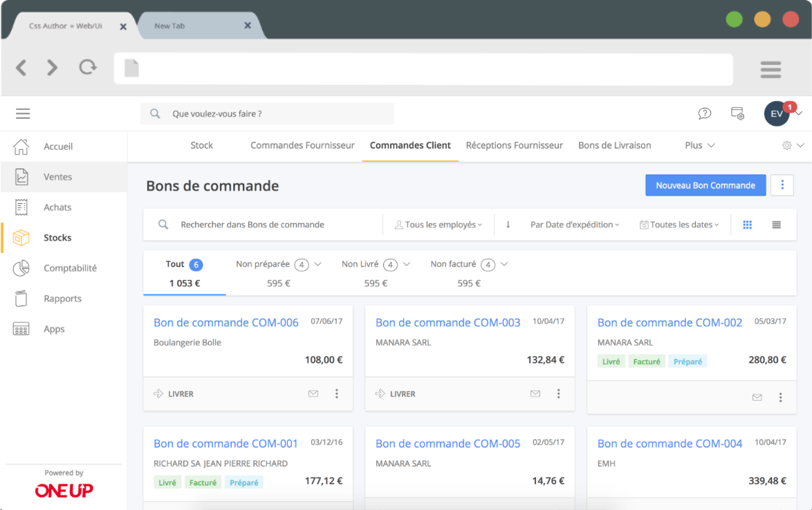Click the help chat bubble icon

(x=704, y=114)
